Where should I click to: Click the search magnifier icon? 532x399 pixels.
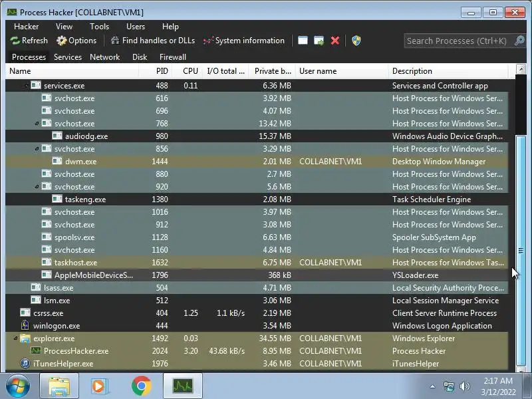pos(519,41)
